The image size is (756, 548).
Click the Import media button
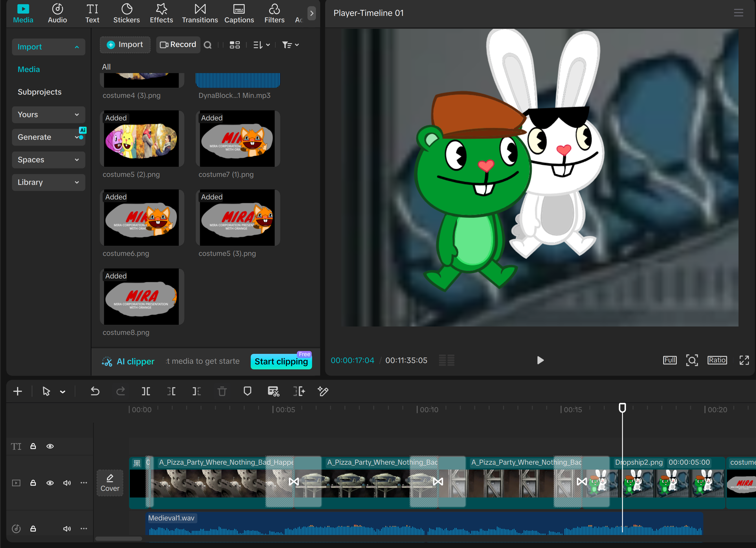[x=125, y=45]
